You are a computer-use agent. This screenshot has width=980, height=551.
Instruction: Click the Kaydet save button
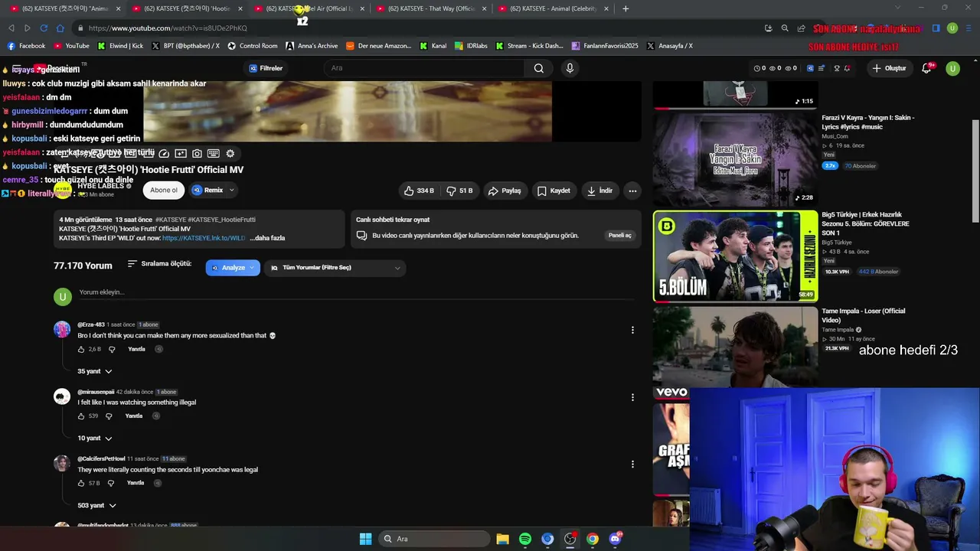tap(554, 191)
